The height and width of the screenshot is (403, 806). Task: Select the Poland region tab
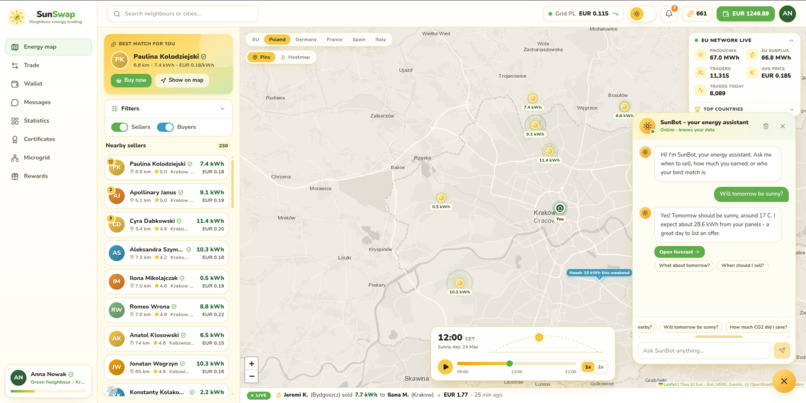[x=277, y=40]
